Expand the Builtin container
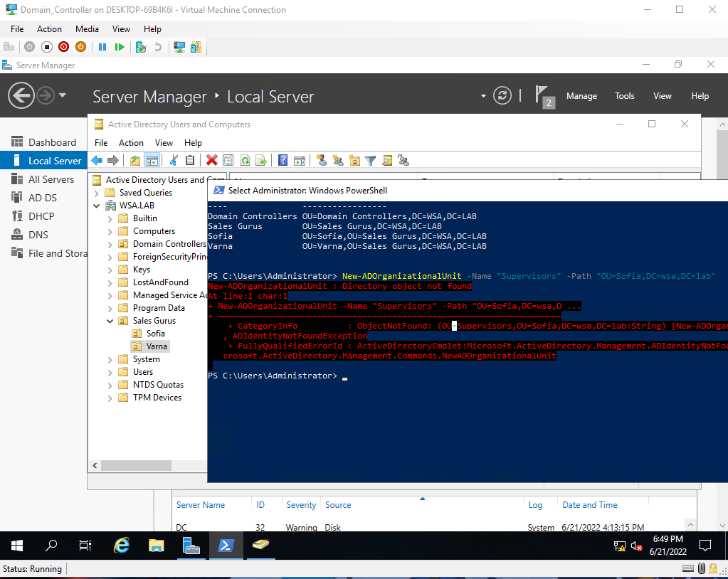This screenshot has width=728, height=579. (110, 218)
